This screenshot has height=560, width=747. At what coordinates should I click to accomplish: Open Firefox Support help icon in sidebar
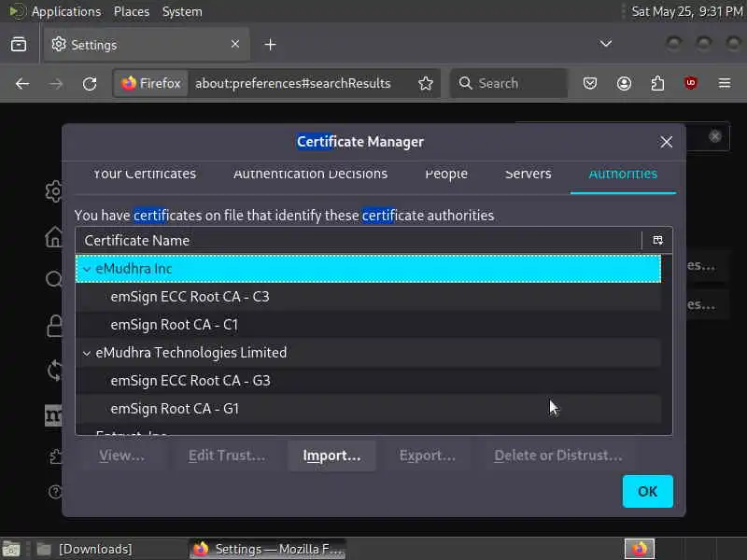pyautogui.click(x=55, y=492)
